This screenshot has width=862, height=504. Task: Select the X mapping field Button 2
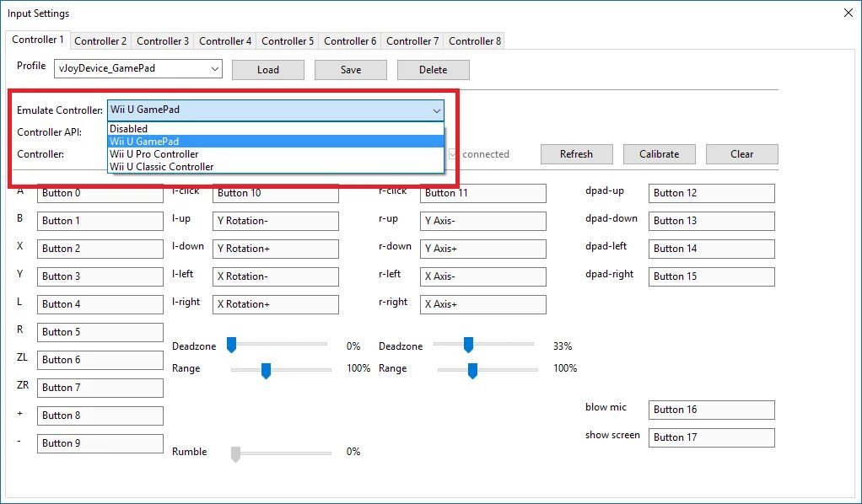pyautogui.click(x=100, y=249)
